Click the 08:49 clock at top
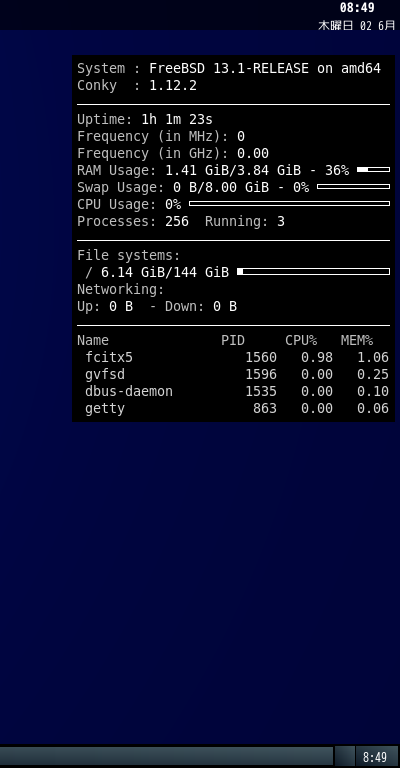 tap(357, 8)
